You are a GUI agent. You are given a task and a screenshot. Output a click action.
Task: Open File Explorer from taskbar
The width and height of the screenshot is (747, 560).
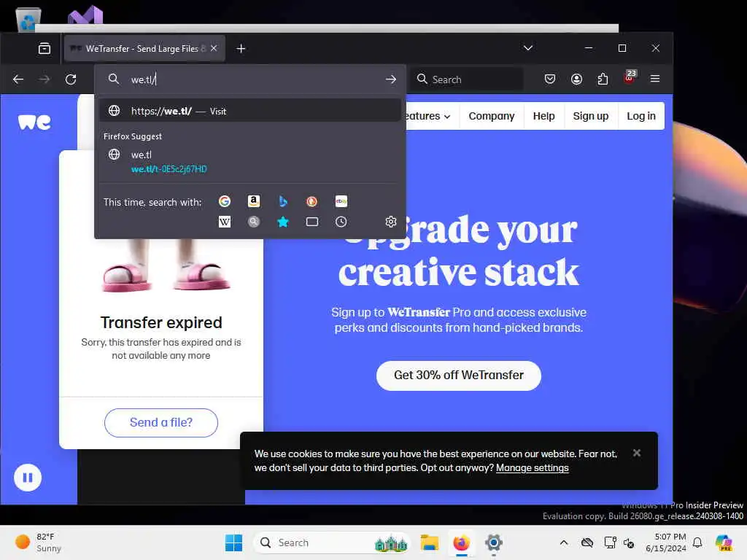pos(429,542)
